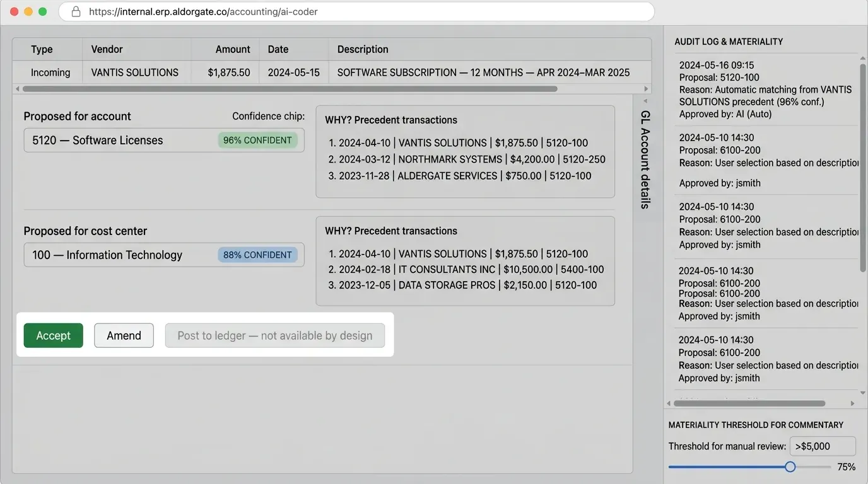Click the right arrow of the transaction table scrollbar
Screen dimensions: 868x484
pos(646,89)
